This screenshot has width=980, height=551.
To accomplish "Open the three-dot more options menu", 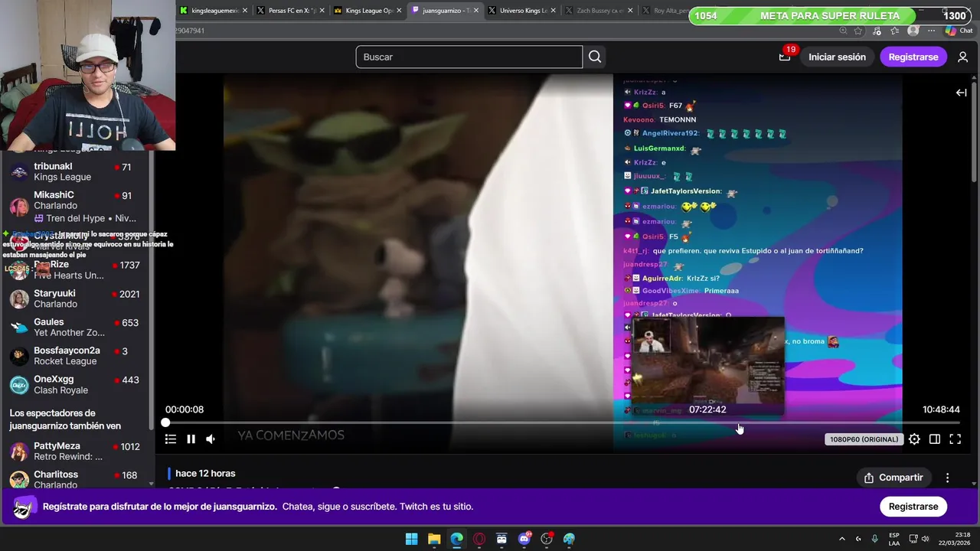I will coord(947,478).
